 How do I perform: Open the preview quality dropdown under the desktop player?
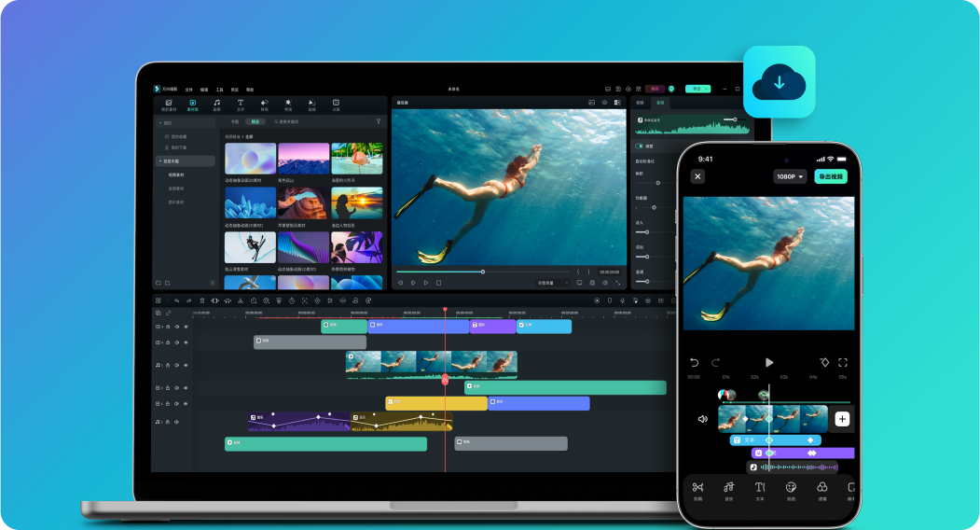pos(553,282)
